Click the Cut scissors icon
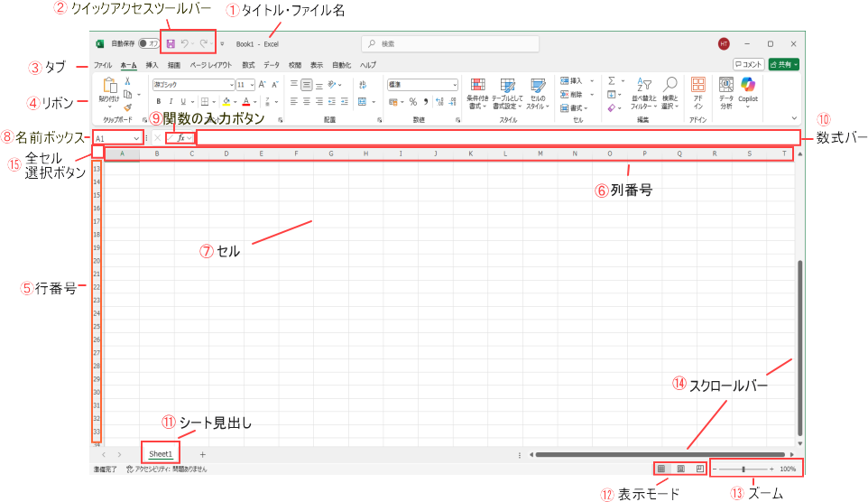Screen dimensions: 868x502 [x=127, y=81]
